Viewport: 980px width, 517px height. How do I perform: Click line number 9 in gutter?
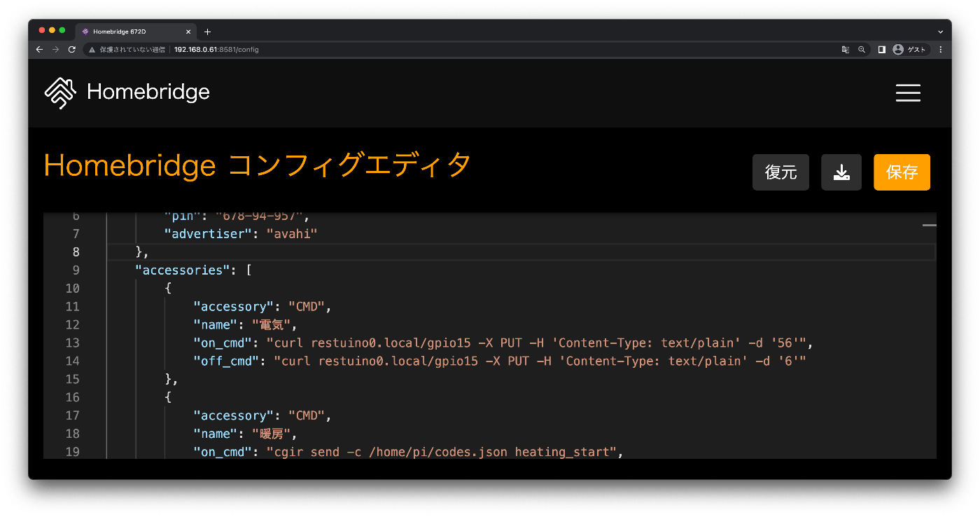point(76,270)
